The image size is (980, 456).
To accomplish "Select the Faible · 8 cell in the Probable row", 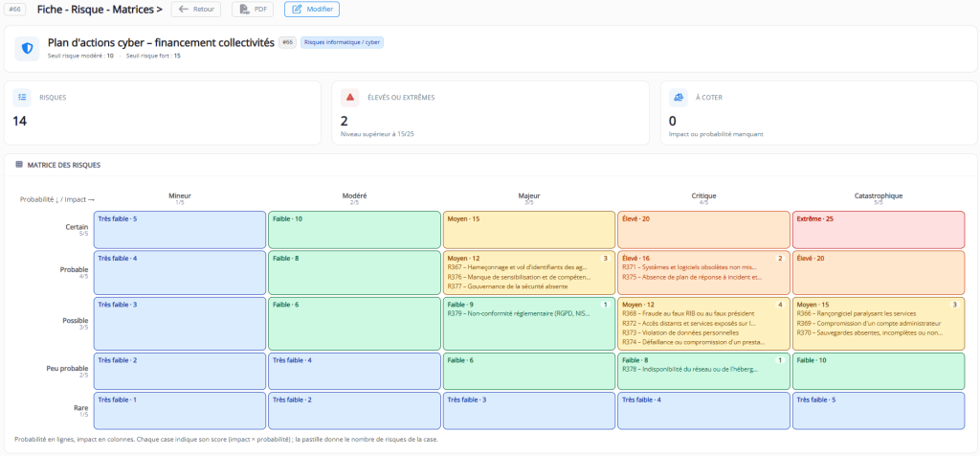I will (x=354, y=272).
